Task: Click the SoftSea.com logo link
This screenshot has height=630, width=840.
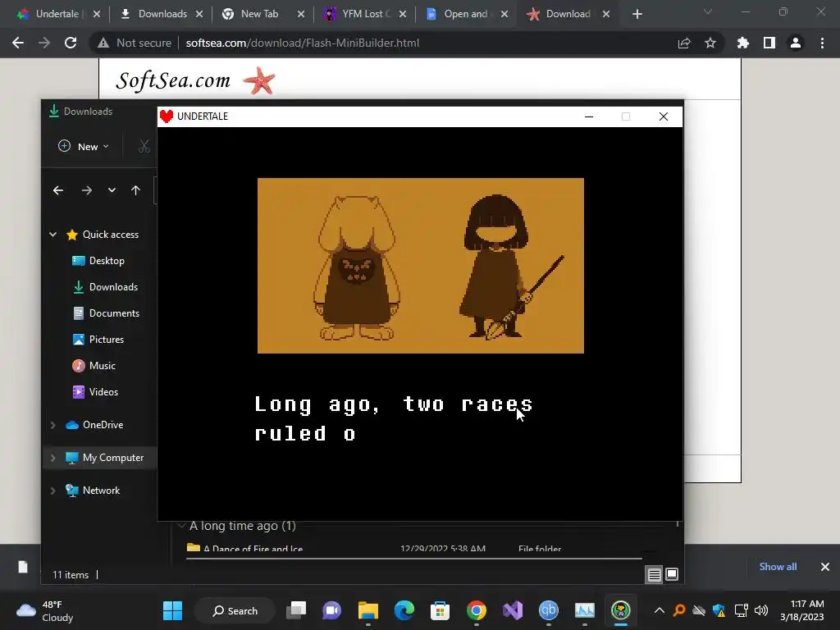Action: click(x=195, y=80)
